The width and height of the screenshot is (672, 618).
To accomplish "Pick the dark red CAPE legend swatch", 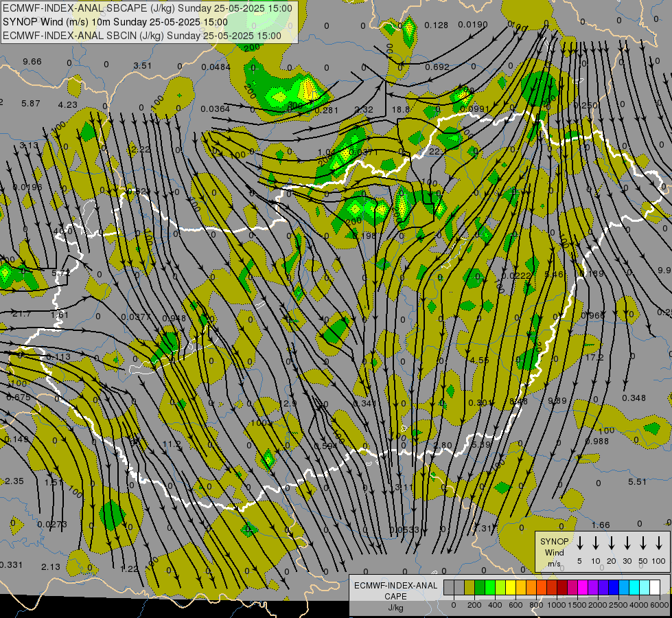I will 563,587.
